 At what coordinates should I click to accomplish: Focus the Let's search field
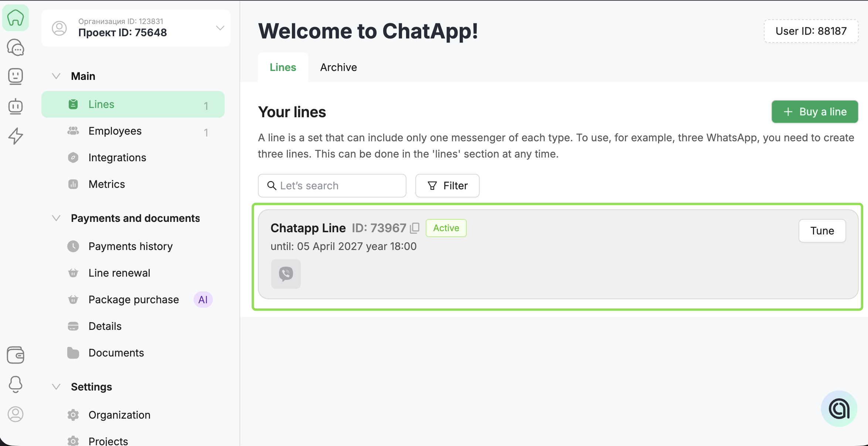pos(332,186)
